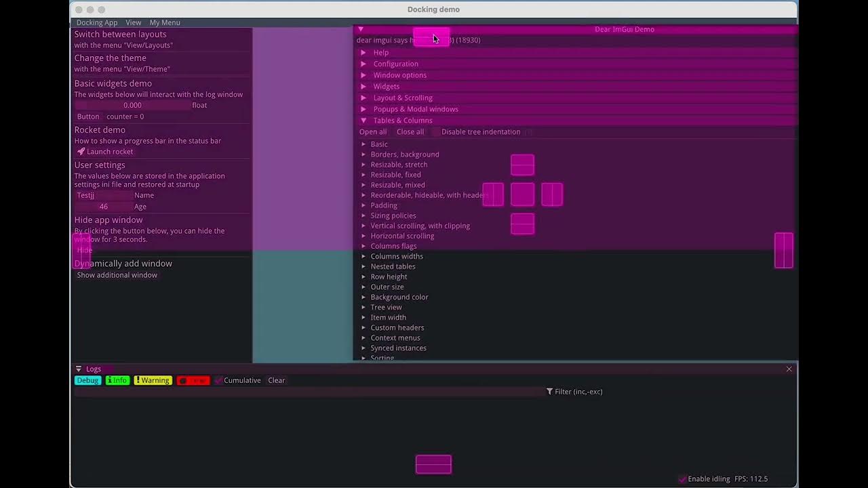
Task: Click the dock-right target in the docking cross
Action: tap(552, 195)
